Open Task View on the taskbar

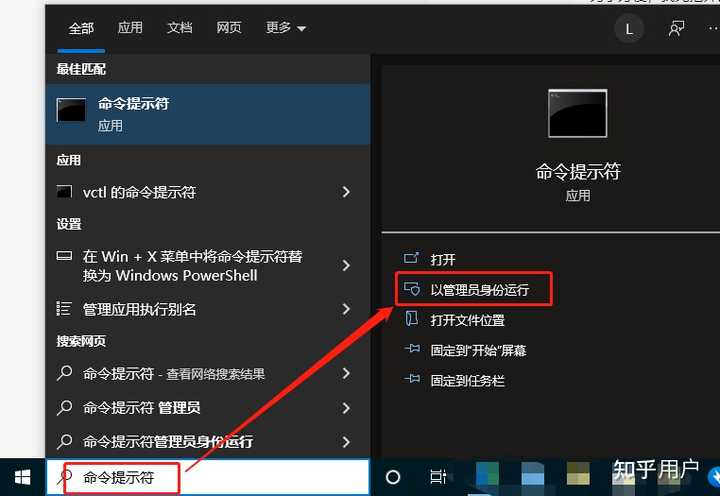tap(438, 477)
